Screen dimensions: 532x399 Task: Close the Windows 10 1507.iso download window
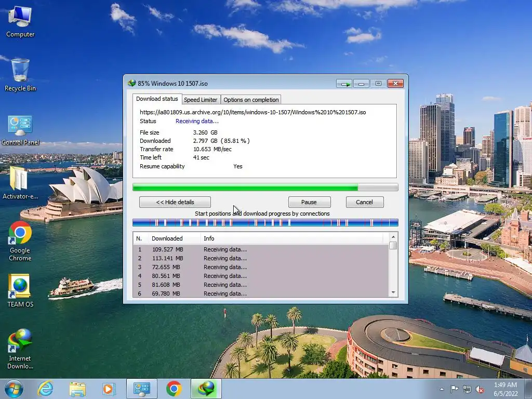pyautogui.click(x=395, y=84)
